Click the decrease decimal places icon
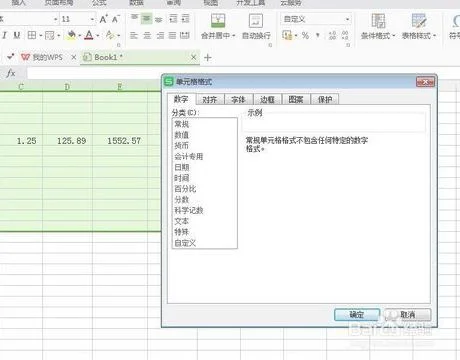The image size is (460, 360). point(345,35)
